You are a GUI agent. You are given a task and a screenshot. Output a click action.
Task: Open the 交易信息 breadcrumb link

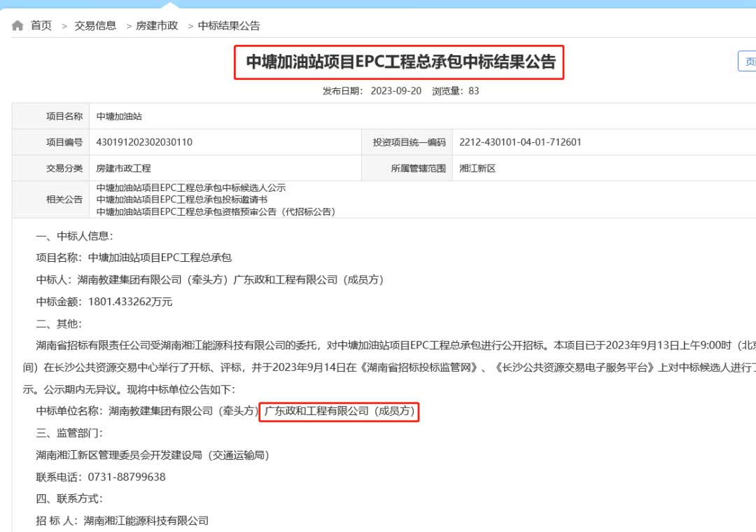coord(95,26)
